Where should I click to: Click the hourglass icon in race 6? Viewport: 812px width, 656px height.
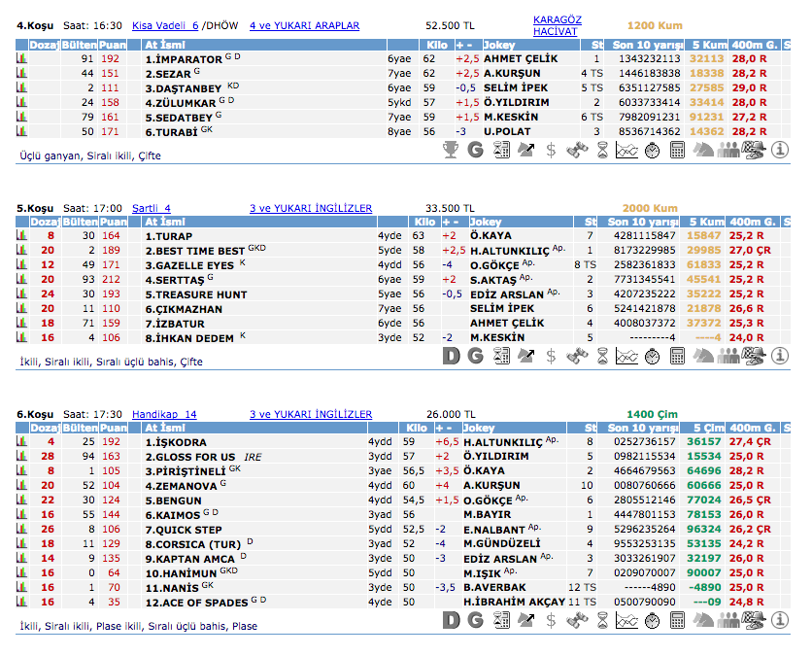(602, 621)
